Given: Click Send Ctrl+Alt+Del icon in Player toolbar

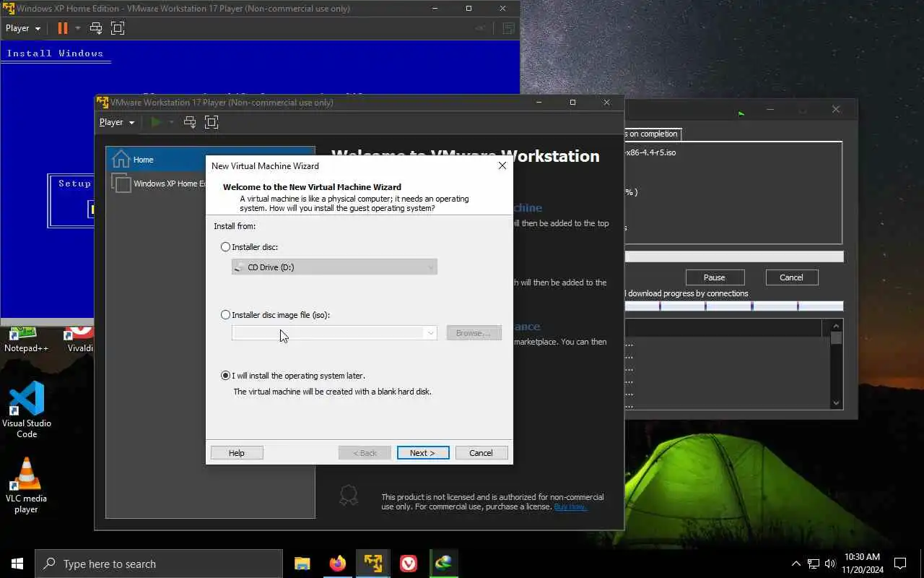Looking at the screenshot, I should [x=190, y=122].
